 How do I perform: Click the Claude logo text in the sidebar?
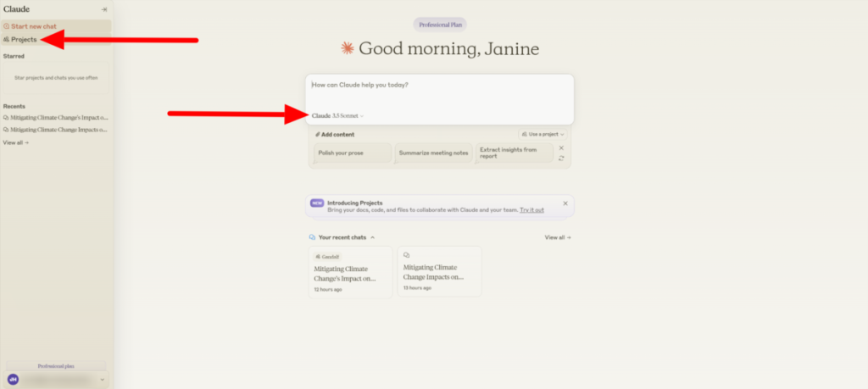[17, 8]
